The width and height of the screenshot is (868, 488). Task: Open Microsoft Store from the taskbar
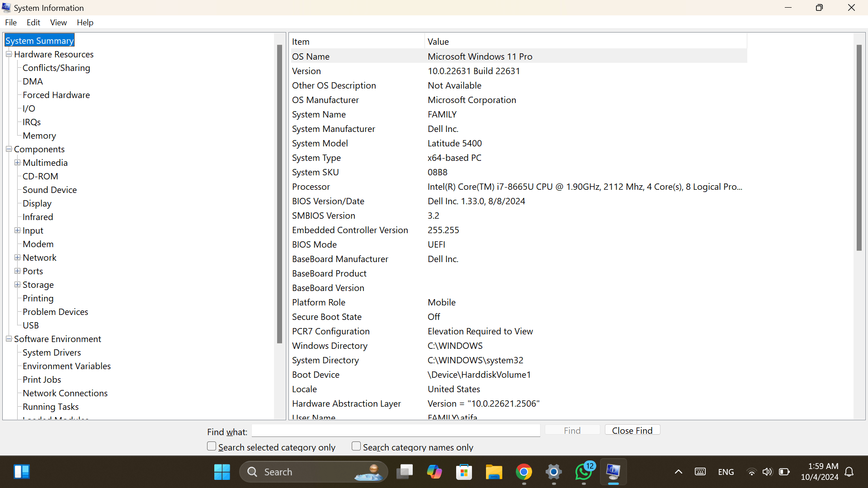[x=464, y=472]
